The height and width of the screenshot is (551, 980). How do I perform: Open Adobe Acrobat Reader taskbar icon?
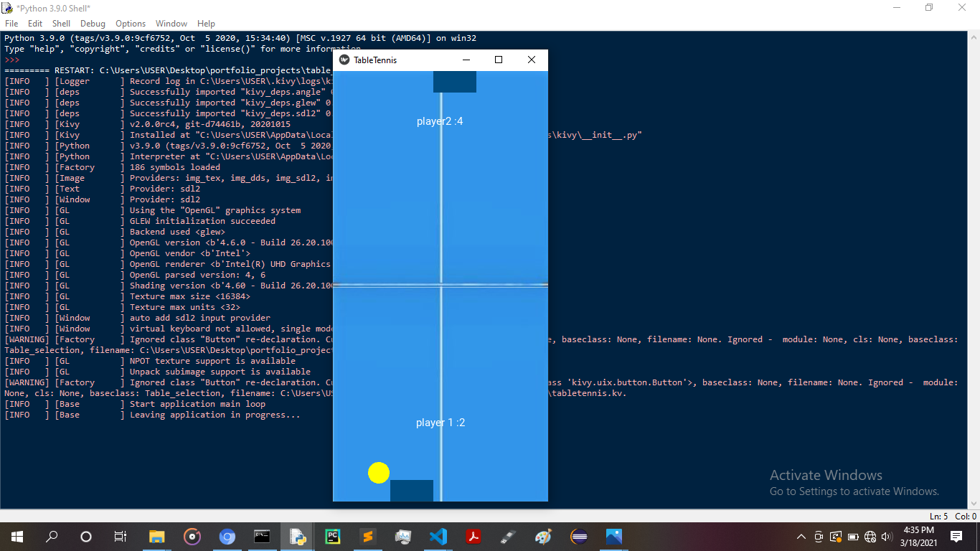coord(473,536)
